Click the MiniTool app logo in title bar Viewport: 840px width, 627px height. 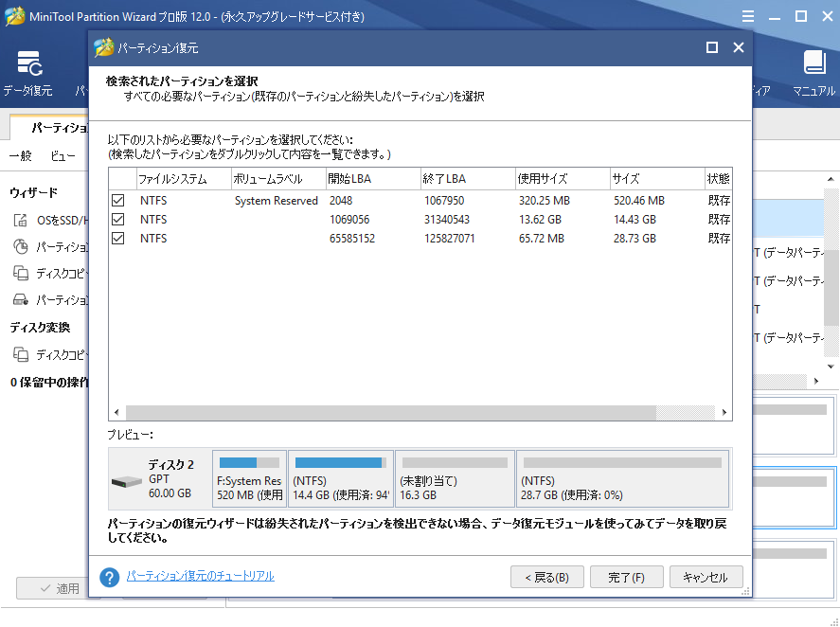point(14,17)
